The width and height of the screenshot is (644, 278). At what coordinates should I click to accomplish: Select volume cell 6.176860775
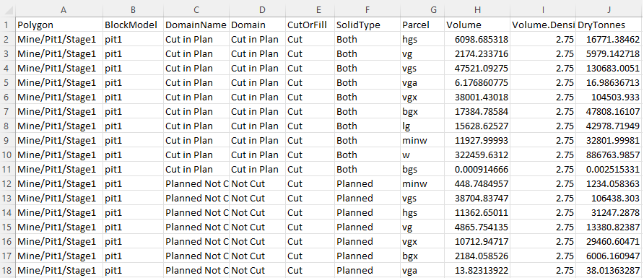point(477,82)
